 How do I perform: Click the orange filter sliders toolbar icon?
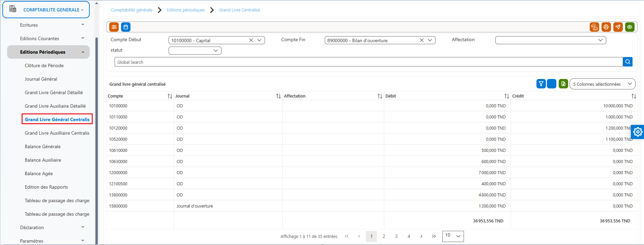pyautogui.click(x=114, y=27)
